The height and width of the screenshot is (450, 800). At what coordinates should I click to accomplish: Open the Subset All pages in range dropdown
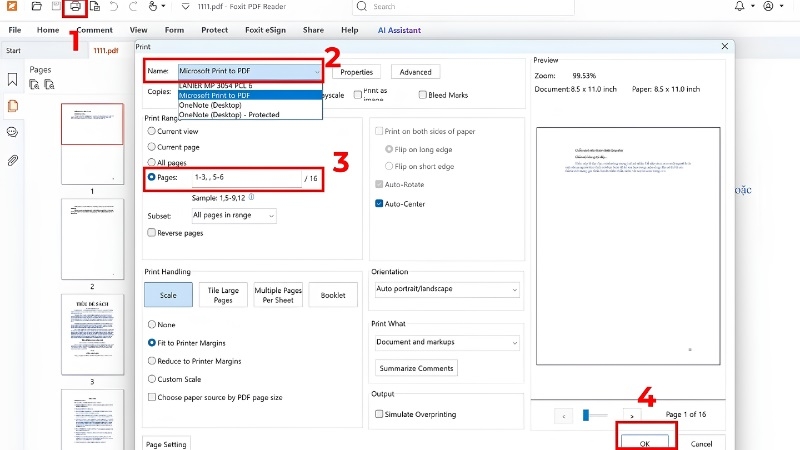pyautogui.click(x=234, y=216)
